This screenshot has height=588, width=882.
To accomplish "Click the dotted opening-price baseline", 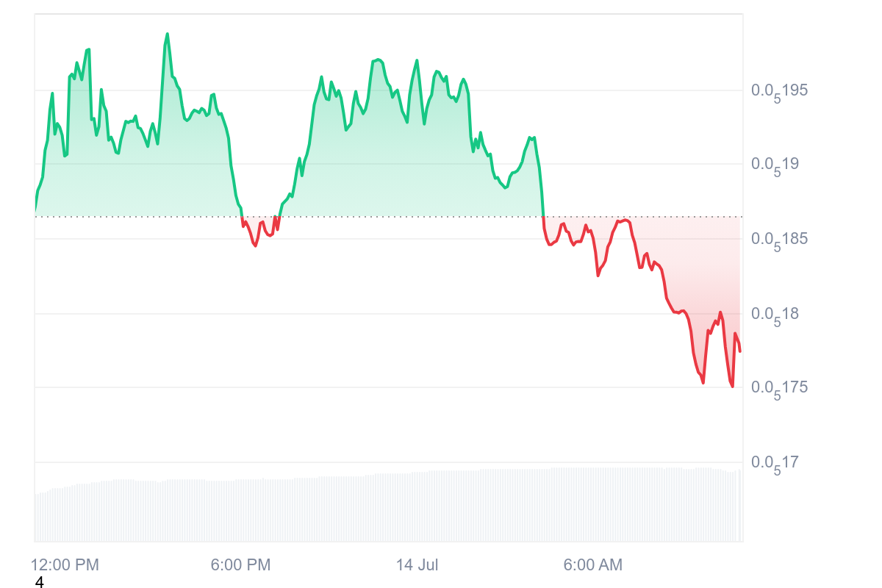I will [441, 217].
